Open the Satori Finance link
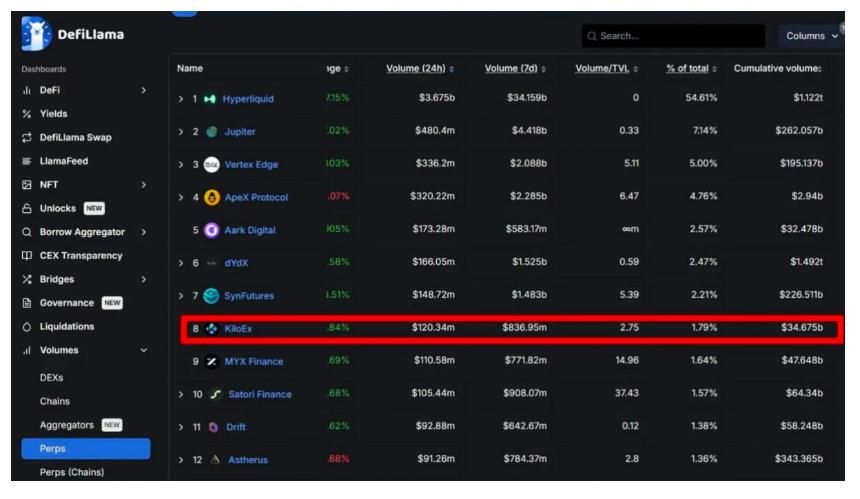Viewport: 860px width, 499px height. click(x=258, y=394)
